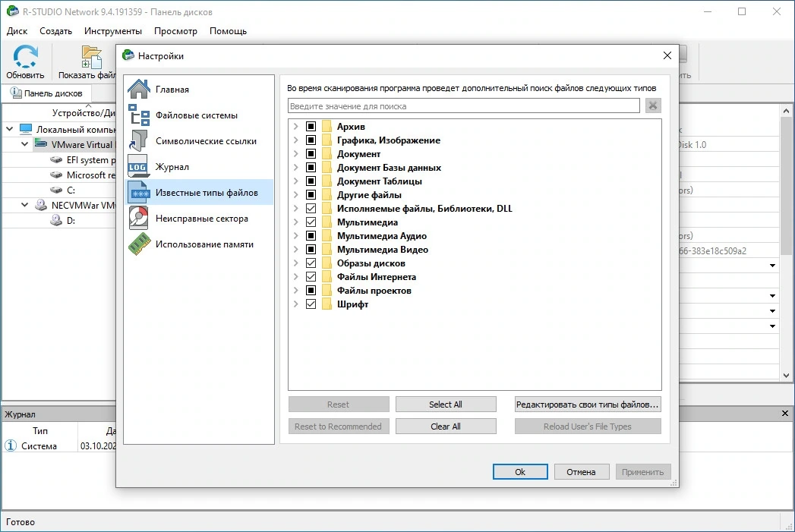Click the file type search field

(463, 106)
